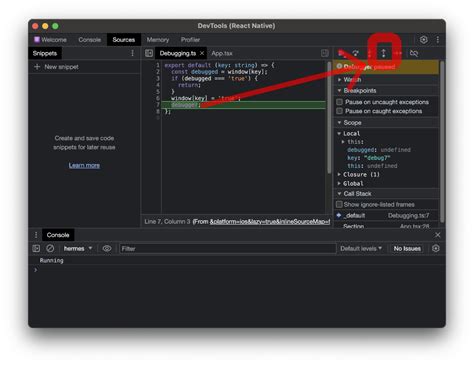Click the console Filter input field
The height and width of the screenshot is (365, 474).
coord(228,249)
